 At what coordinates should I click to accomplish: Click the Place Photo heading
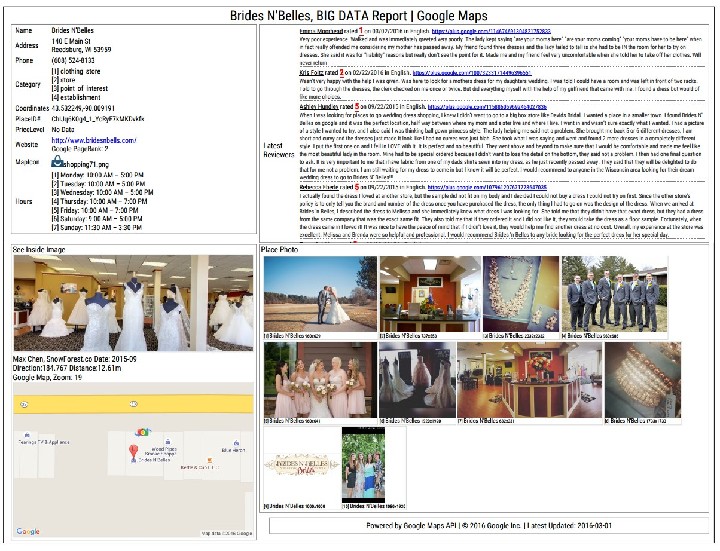279,250
